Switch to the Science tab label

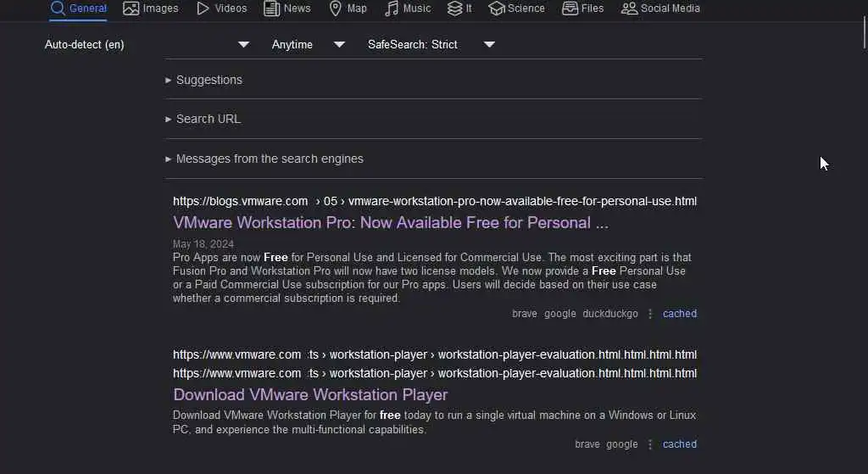[526, 8]
